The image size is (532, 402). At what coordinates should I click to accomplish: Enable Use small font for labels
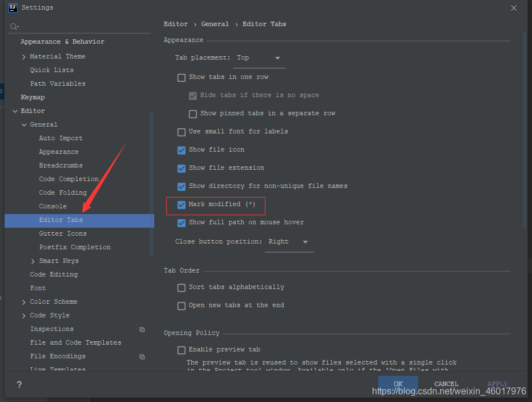point(181,132)
